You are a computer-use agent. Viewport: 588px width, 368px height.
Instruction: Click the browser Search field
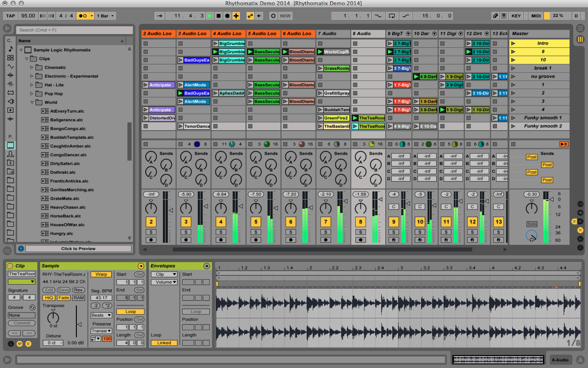pos(75,30)
